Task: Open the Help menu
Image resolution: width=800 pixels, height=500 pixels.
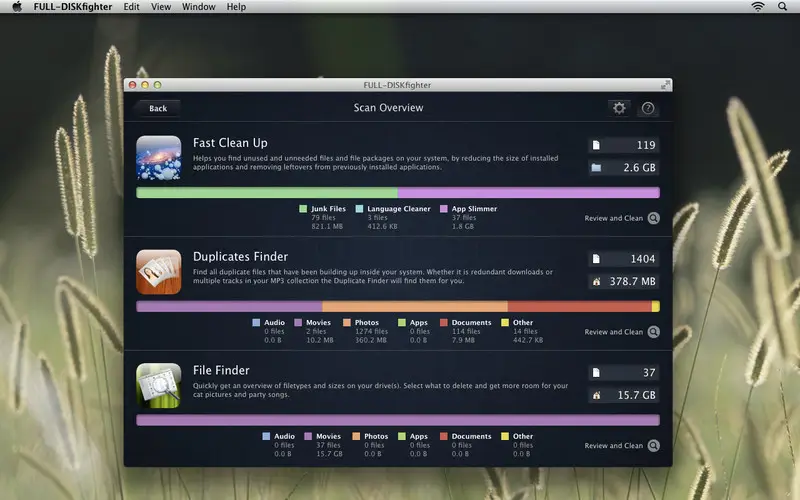Action: click(x=236, y=7)
